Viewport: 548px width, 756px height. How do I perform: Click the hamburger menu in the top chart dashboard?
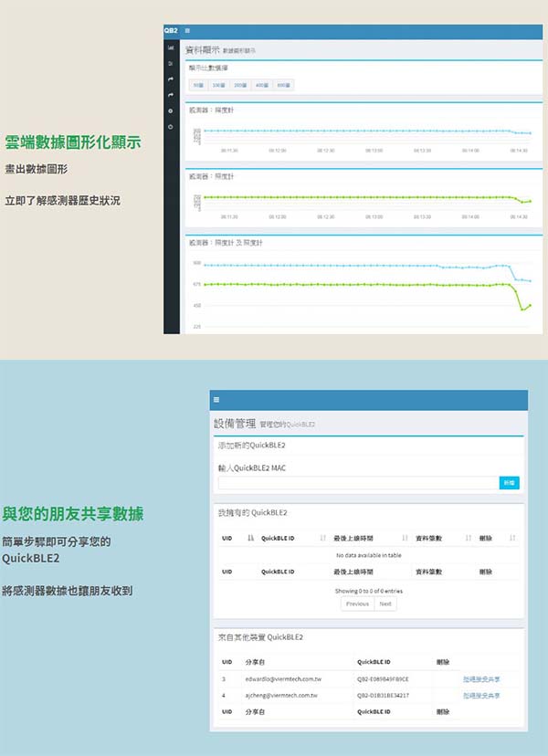point(187,31)
